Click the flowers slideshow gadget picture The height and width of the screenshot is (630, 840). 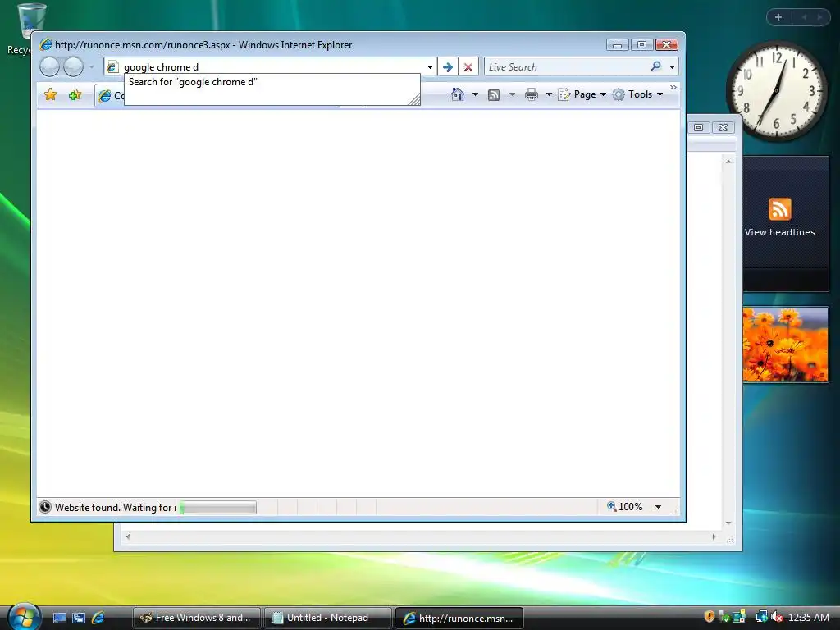tap(785, 345)
